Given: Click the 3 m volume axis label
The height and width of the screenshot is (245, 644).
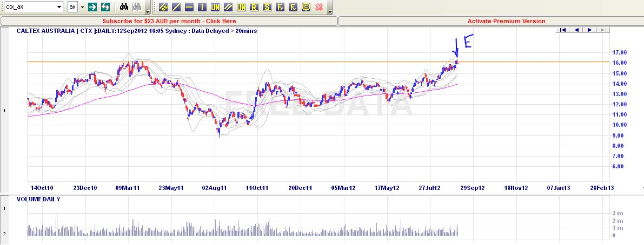Looking at the screenshot, I should point(618,214).
